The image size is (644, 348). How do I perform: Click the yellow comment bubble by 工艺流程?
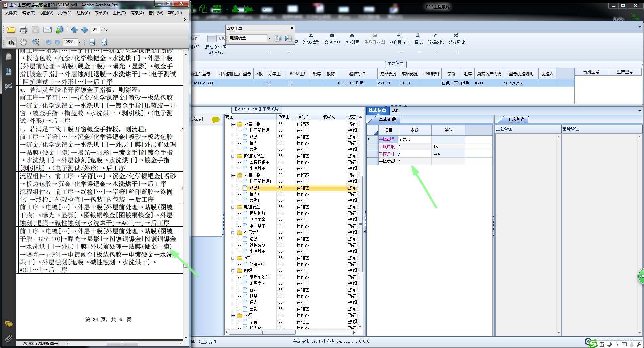click(216, 119)
